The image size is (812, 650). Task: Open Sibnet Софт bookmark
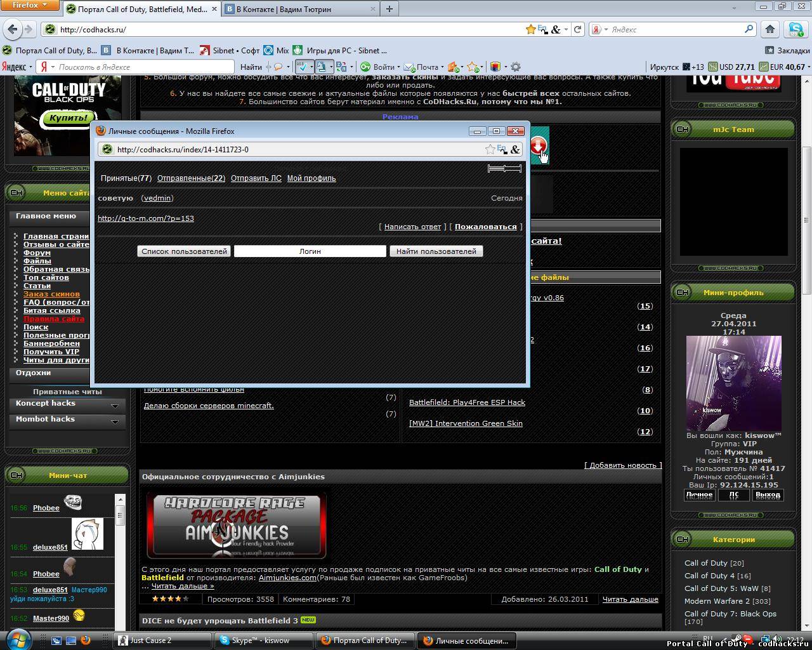[230, 50]
